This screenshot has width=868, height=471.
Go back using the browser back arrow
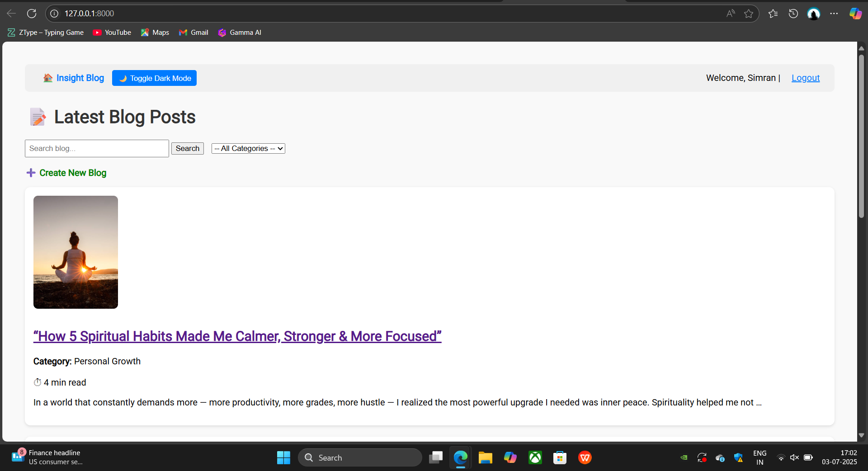[x=11, y=14]
